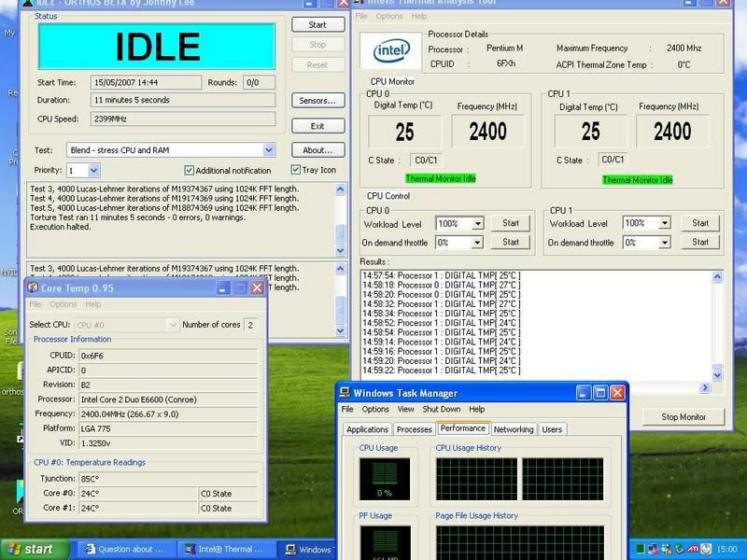Image resolution: width=747 pixels, height=560 pixels.
Task: Click the Processor field showing Core 2 Duo E6600
Action: pyautogui.click(x=168, y=399)
